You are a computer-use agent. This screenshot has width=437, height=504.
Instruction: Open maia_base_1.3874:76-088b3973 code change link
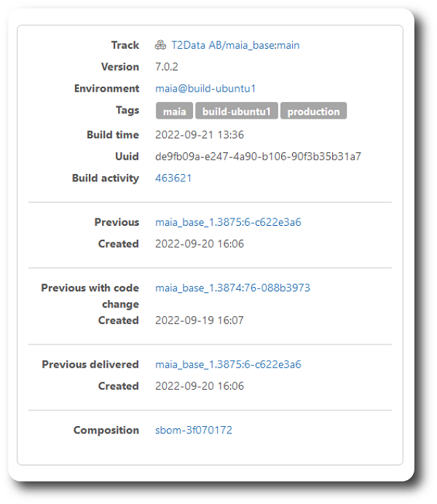pos(232,288)
